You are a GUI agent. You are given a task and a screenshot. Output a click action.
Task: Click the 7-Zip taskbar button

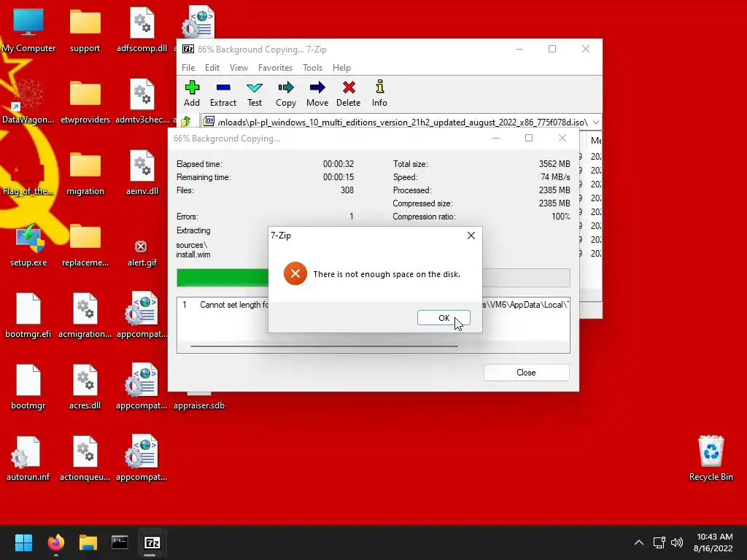pos(152,542)
